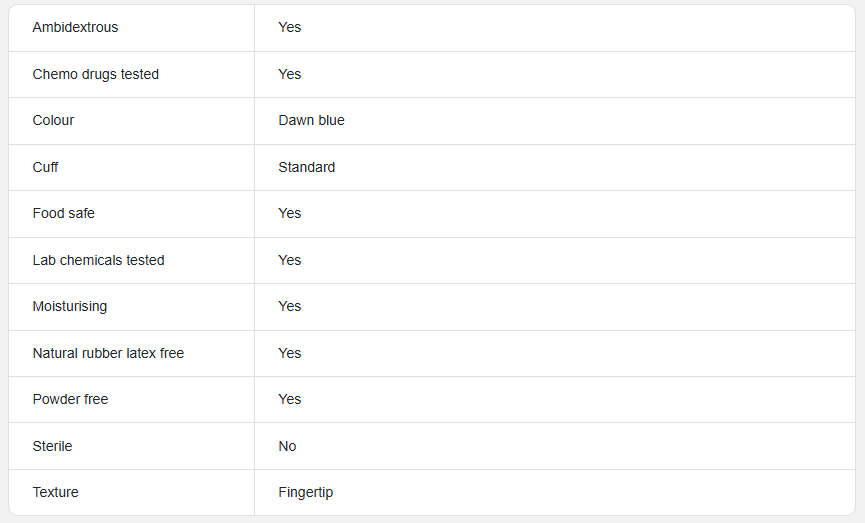Click the Ambidextrous attribute label

[75, 28]
